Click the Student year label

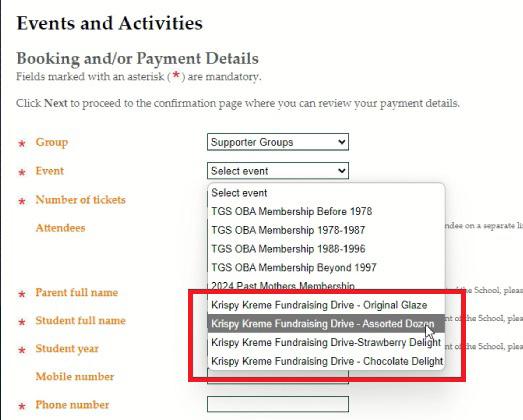click(67, 349)
